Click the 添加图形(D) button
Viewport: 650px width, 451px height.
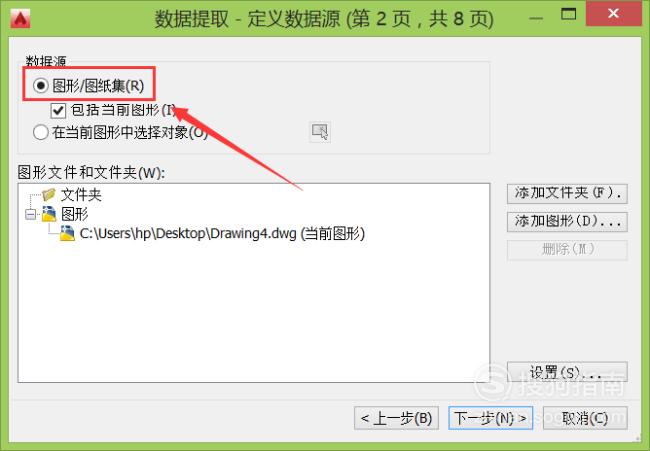pyautogui.click(x=567, y=221)
